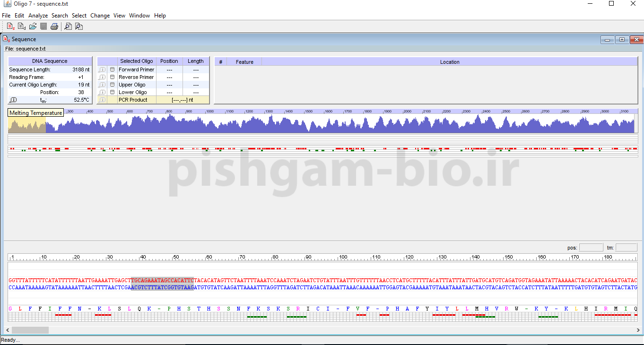Enable the Upper Oligo checkbox
The image size is (644, 345).
113,85
